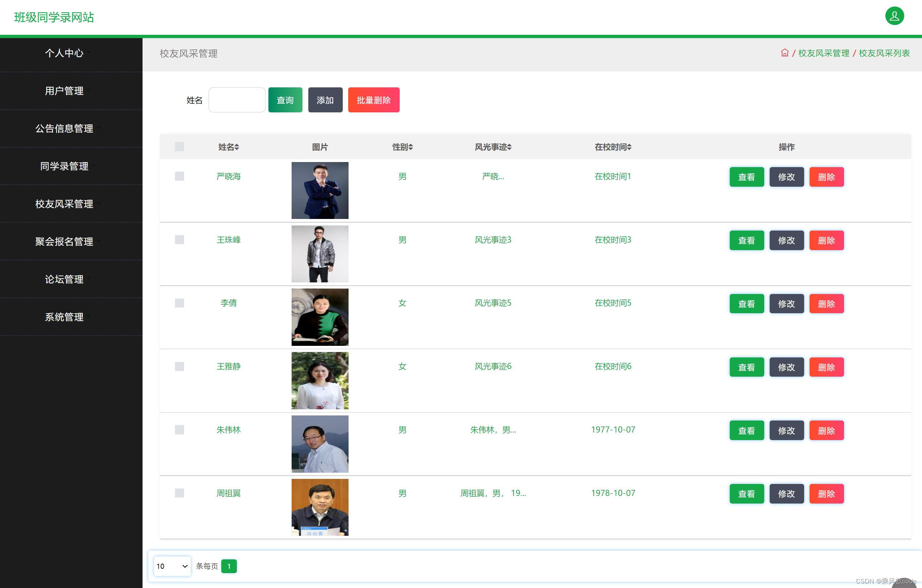Open 聚会报名管理 in the sidebar

[64, 241]
